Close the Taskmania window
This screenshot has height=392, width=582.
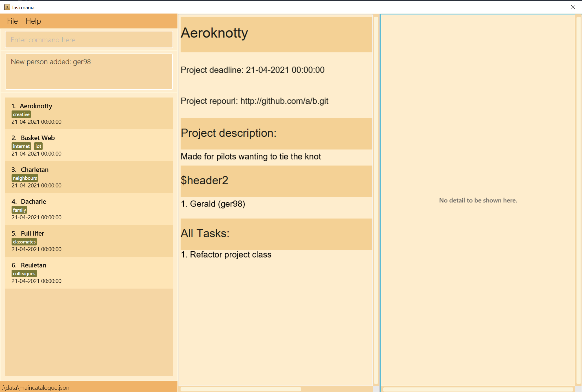(573, 7)
